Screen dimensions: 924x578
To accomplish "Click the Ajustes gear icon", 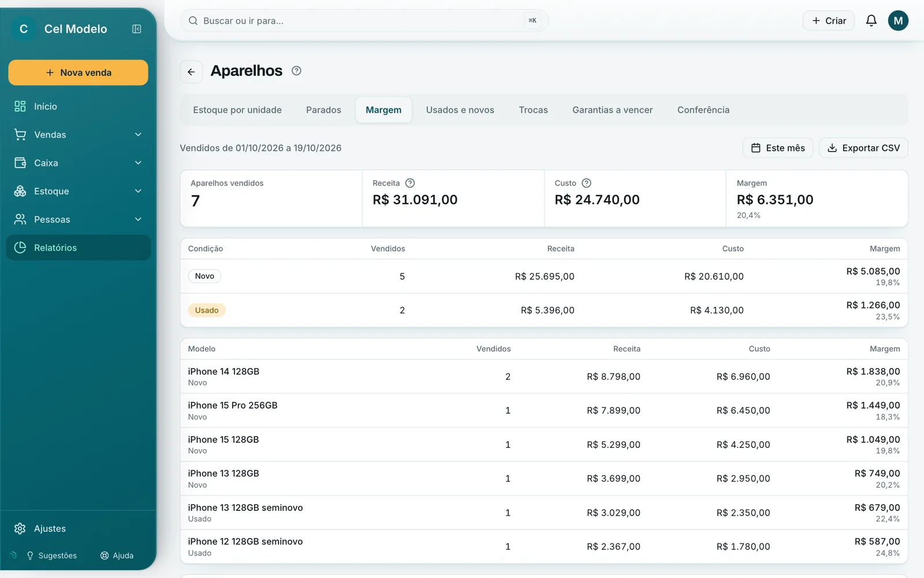I will pos(20,529).
